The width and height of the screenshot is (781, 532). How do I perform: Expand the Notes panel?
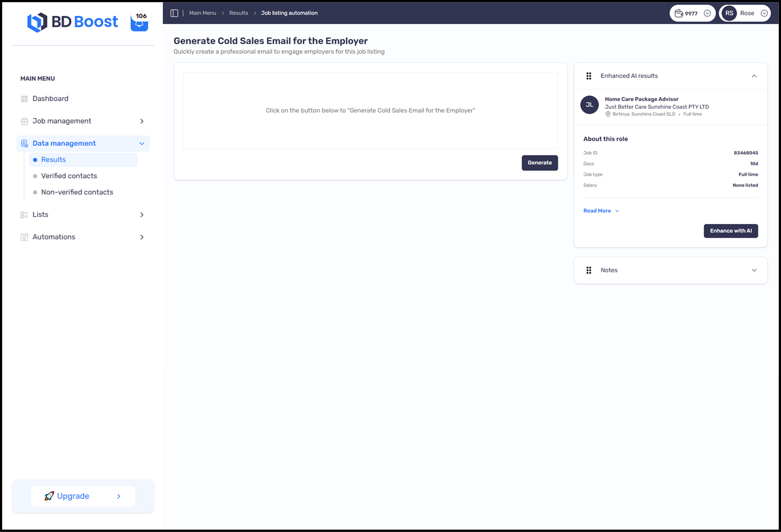tap(754, 270)
